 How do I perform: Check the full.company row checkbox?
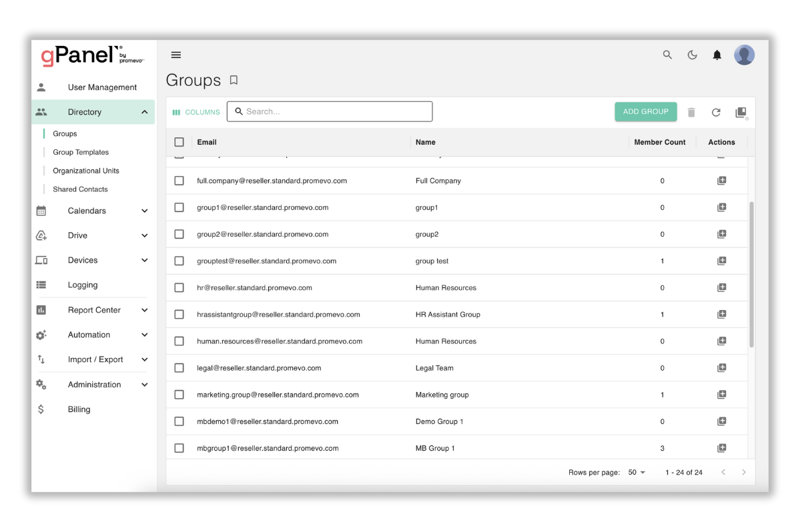179,181
